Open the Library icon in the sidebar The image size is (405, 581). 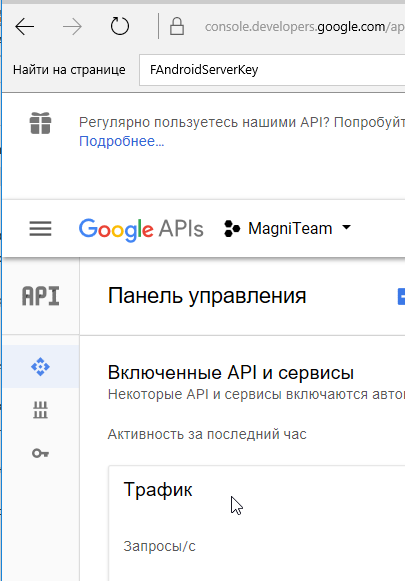pos(40,410)
